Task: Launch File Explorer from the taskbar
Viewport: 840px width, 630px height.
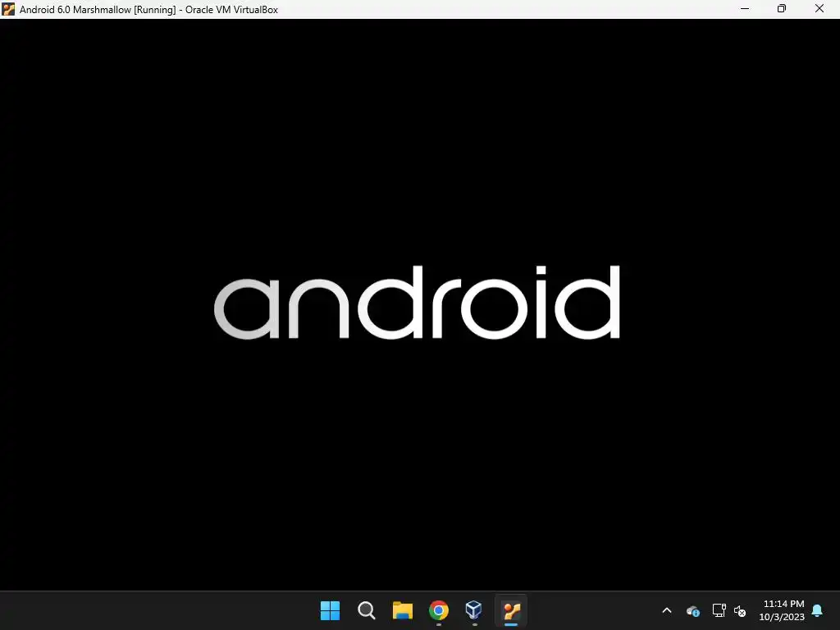Action: point(402,610)
